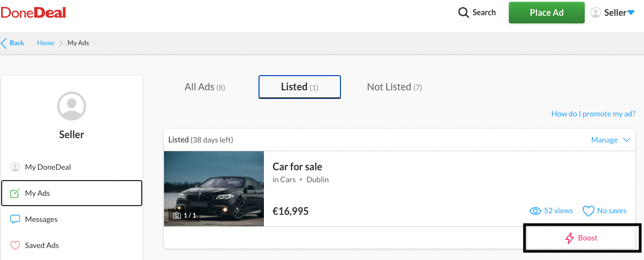
Task: Click the lightning bolt Boost icon
Action: [570, 238]
